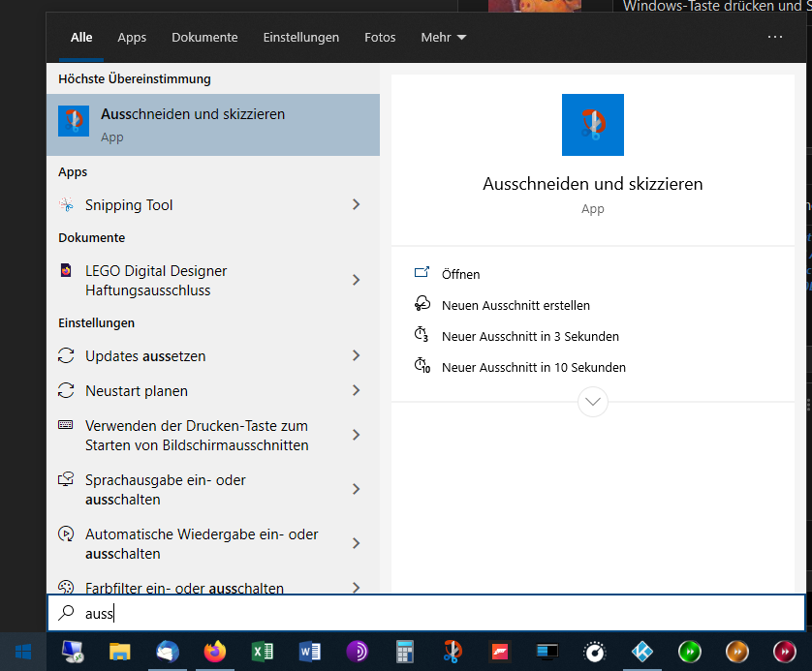Image resolution: width=812 pixels, height=671 pixels.
Task: Click the 10-second timer icon
Action: tap(422, 365)
